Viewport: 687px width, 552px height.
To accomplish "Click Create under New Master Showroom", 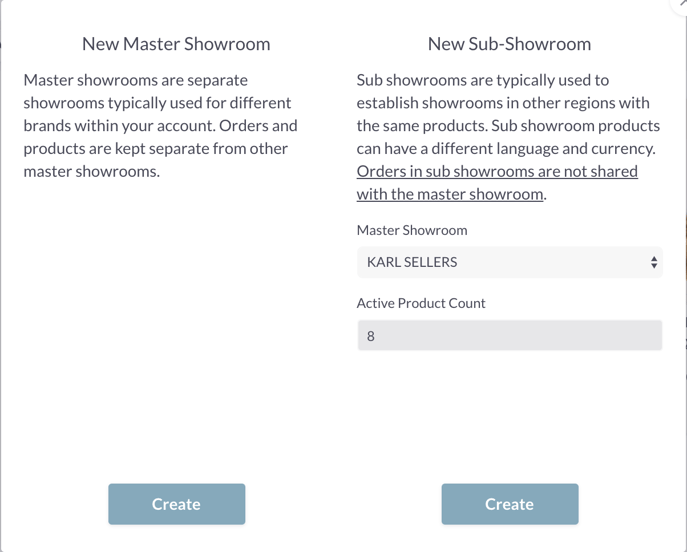I will (x=177, y=504).
